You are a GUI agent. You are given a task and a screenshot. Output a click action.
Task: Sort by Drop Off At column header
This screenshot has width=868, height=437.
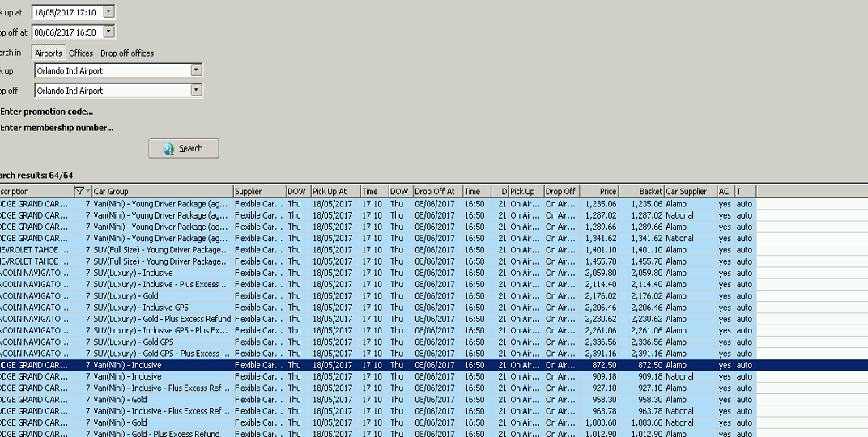(438, 192)
